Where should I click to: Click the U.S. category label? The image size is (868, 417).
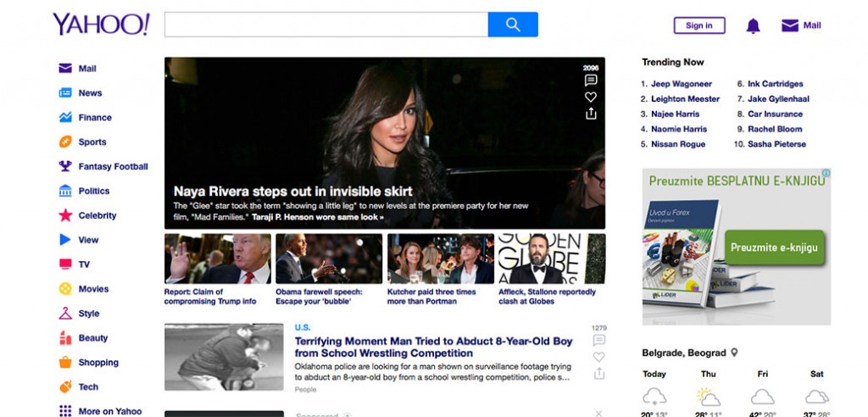303,327
